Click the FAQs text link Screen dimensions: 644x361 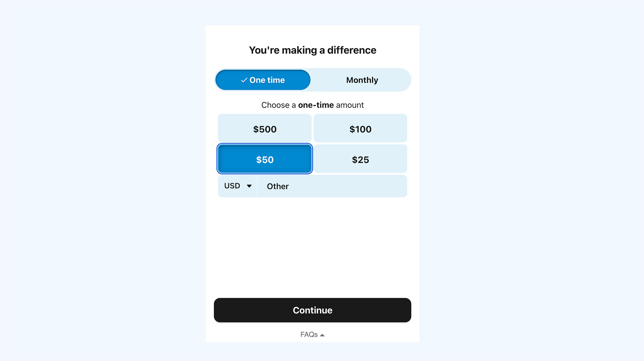click(309, 335)
